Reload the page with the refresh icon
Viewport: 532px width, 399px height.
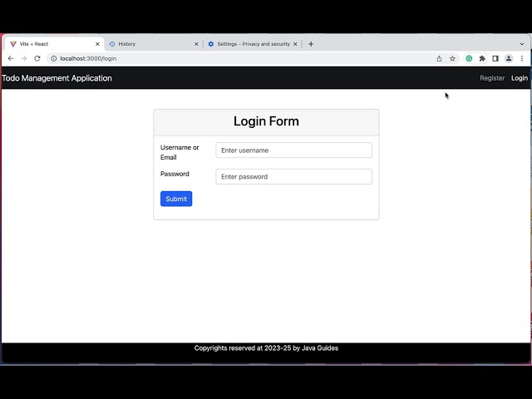[37, 58]
